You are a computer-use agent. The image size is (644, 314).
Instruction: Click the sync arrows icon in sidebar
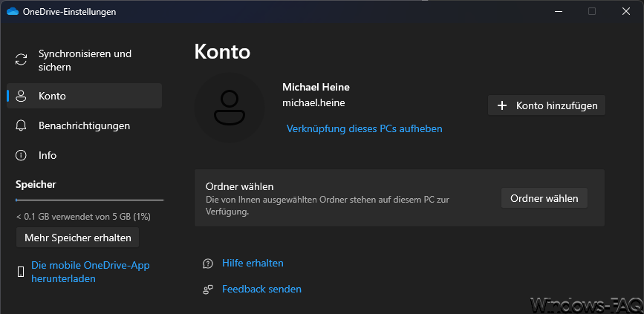pyautogui.click(x=21, y=59)
